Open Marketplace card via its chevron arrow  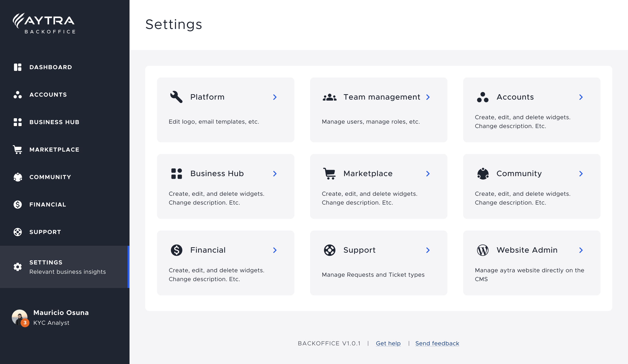click(x=428, y=174)
